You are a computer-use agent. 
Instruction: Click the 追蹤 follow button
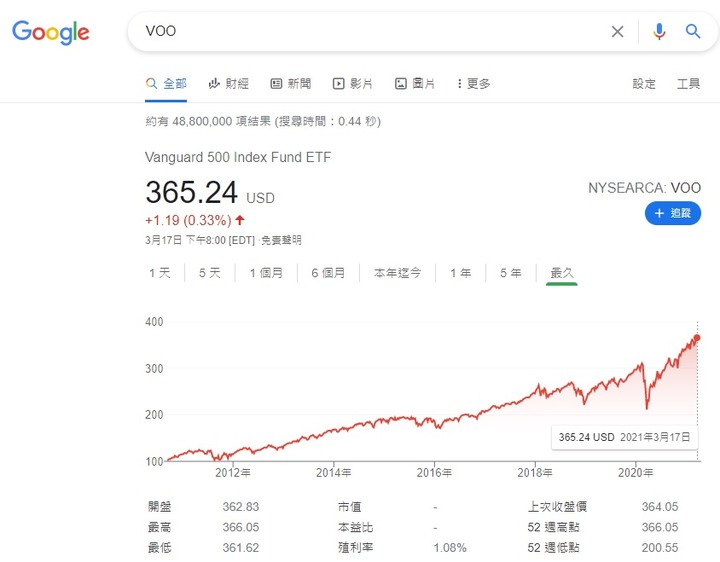click(673, 213)
